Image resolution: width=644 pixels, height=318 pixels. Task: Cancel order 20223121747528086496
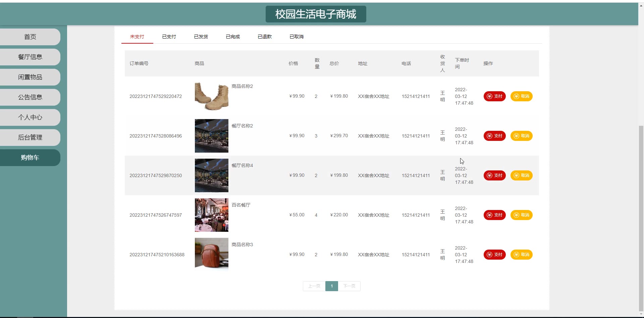(x=521, y=136)
